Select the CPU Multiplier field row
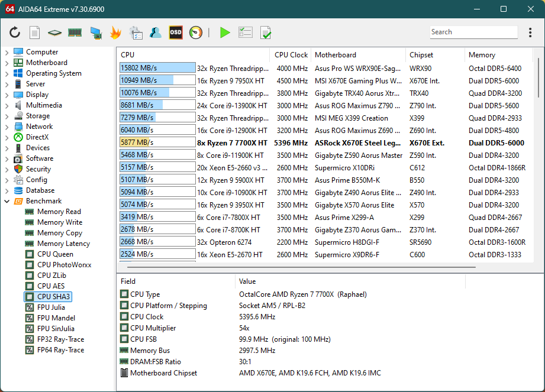This screenshot has width=545, height=392. click(291, 328)
